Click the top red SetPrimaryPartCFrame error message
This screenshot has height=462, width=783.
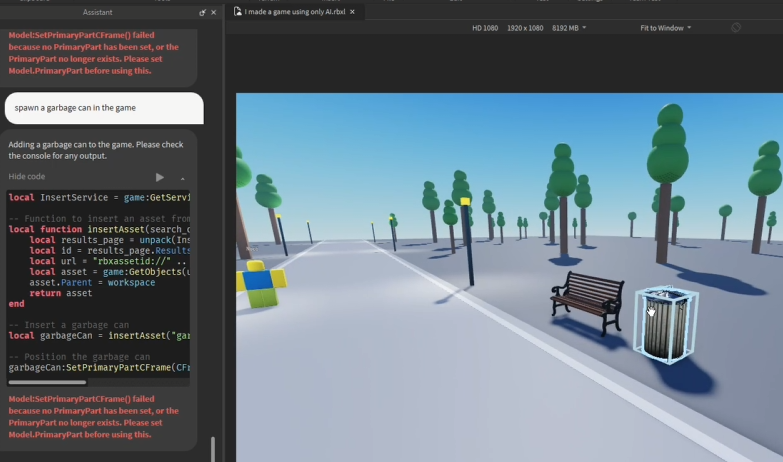(x=93, y=53)
